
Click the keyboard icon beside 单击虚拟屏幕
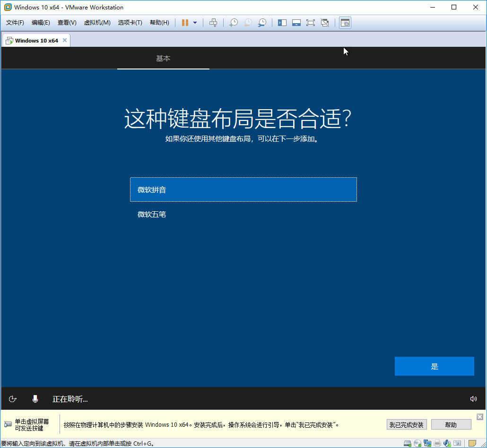[x=8, y=424]
